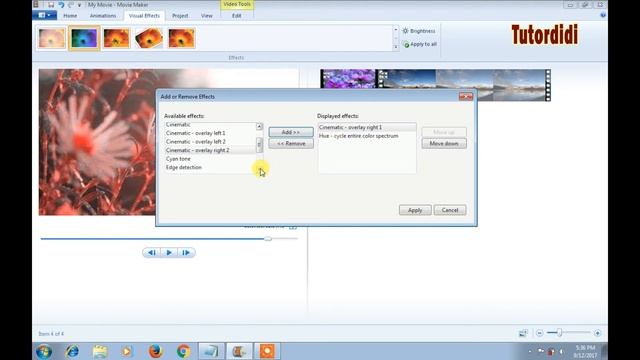Viewport: 640px width, 360px height.
Task: Switch to the Animations ribbon tab
Action: pyautogui.click(x=103, y=16)
